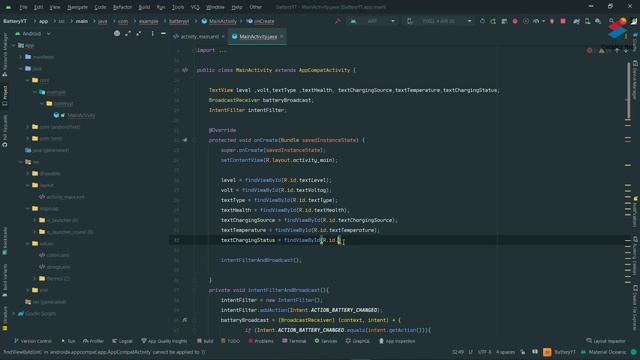The width and height of the screenshot is (640, 360).
Task: Click the Apply Changes refresh icon
Action: pos(482,21)
